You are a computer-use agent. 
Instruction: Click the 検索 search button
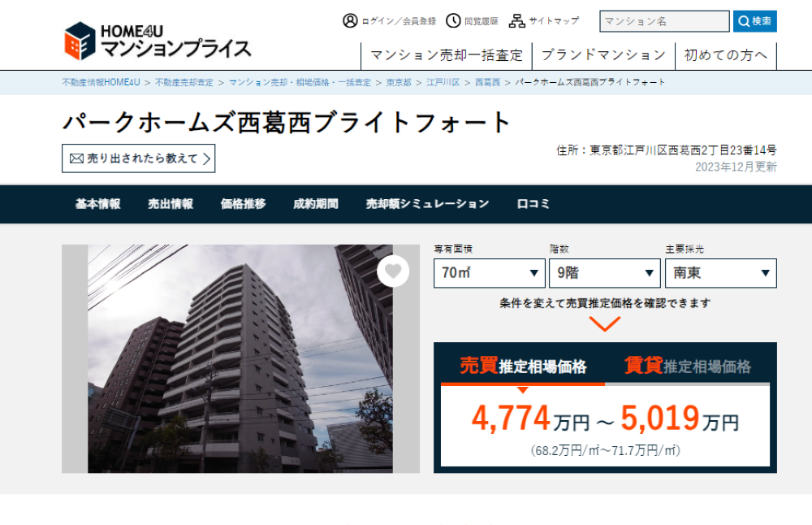754,21
